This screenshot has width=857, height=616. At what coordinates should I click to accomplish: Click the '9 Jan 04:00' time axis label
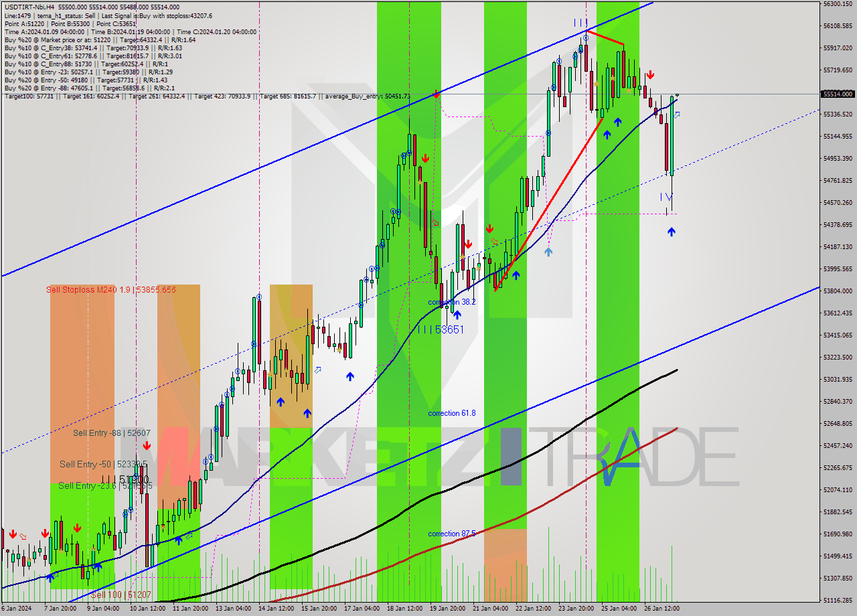(x=103, y=609)
